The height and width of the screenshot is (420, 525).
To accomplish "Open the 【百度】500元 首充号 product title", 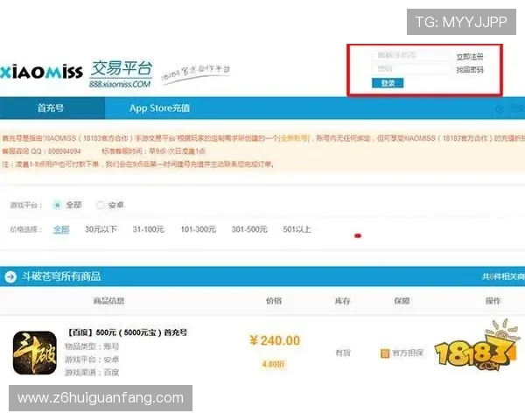I will point(127,332).
